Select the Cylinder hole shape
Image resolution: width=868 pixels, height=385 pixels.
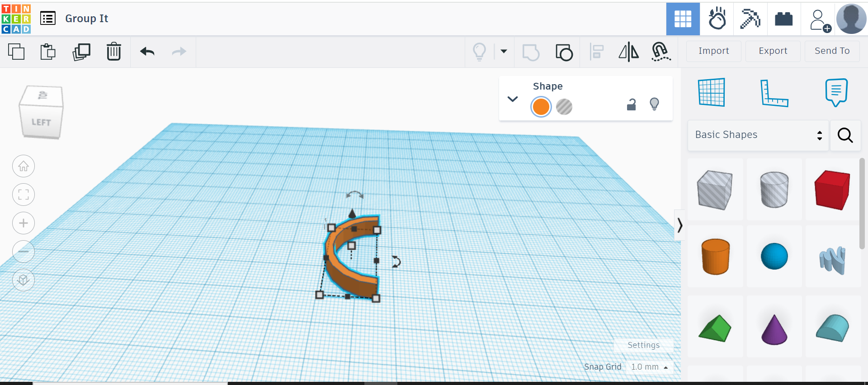point(774,190)
